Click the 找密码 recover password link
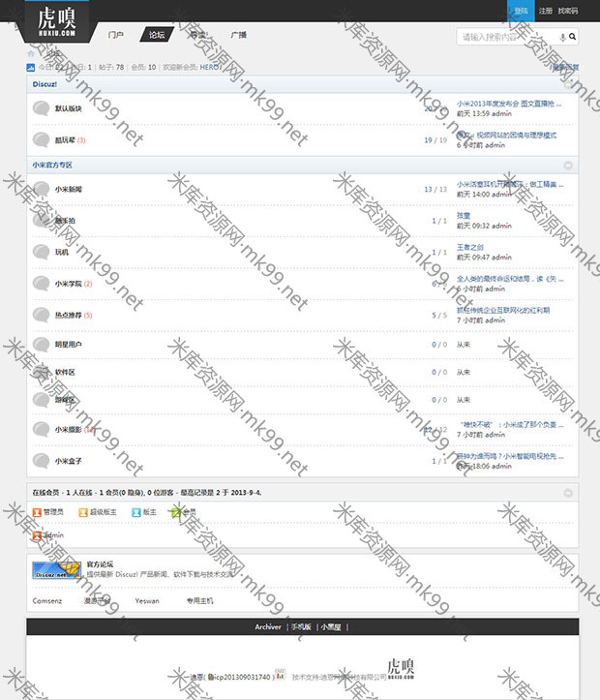The image size is (600, 700). (568, 11)
